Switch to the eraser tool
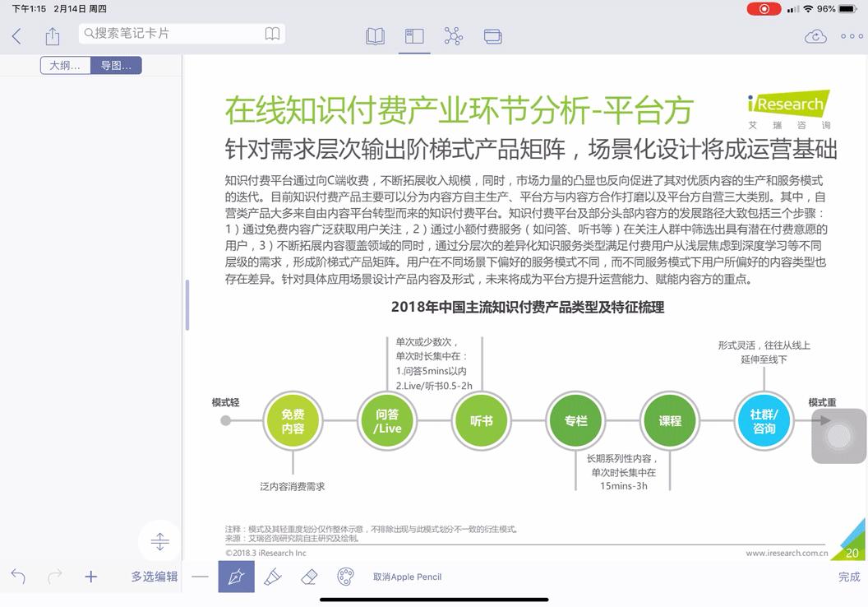 (x=308, y=577)
